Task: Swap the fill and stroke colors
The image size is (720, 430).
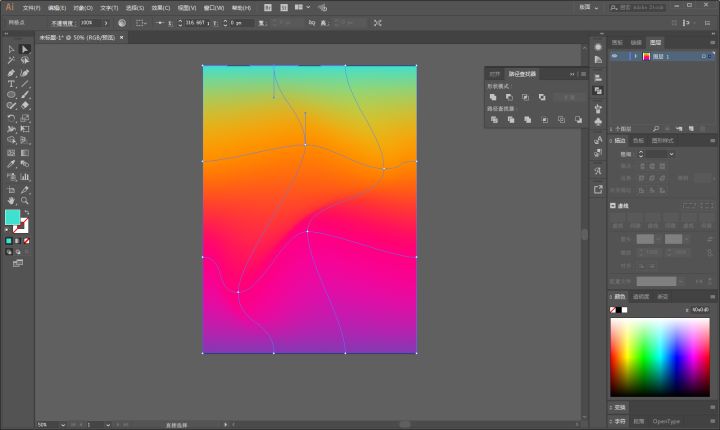Action: [x=27, y=212]
